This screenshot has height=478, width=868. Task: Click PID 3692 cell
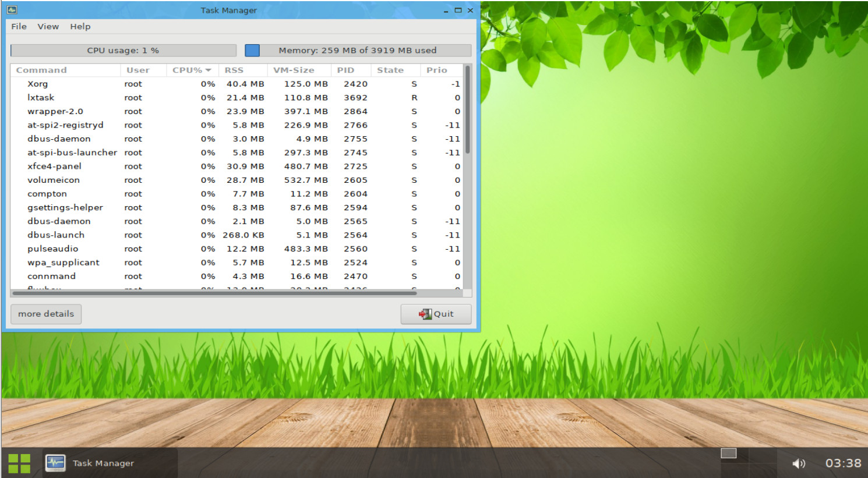(355, 98)
